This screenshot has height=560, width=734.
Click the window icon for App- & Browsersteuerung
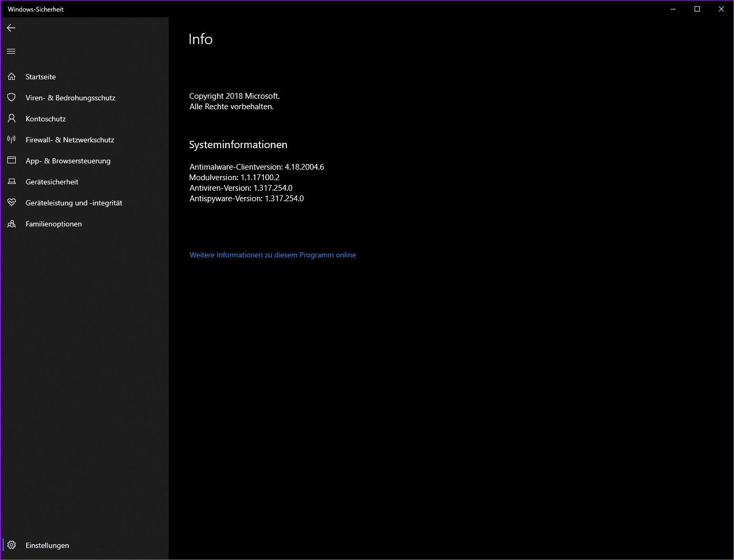tap(12, 160)
